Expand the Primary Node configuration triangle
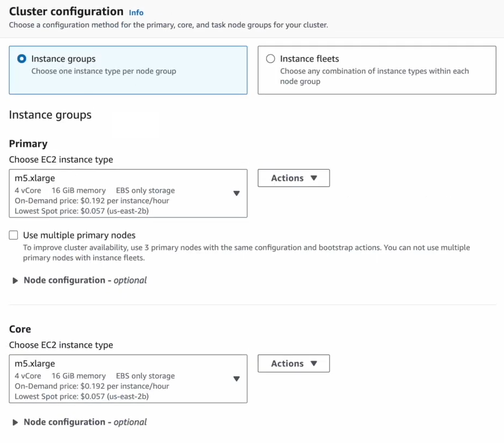504x443 pixels. point(15,280)
